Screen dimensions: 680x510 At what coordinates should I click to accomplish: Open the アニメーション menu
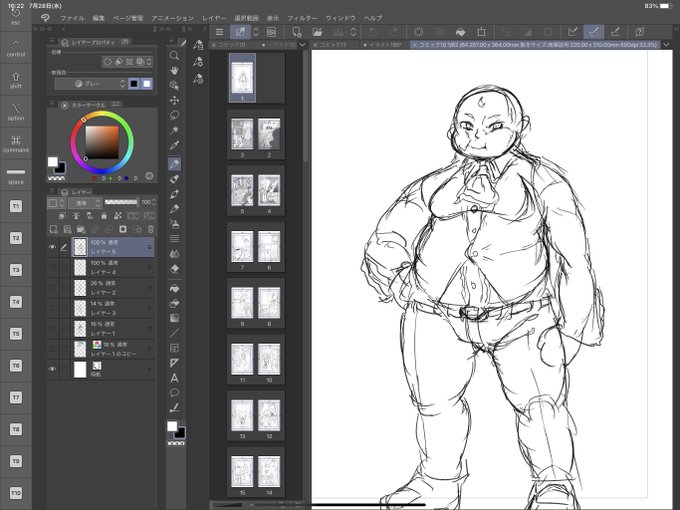coord(172,18)
